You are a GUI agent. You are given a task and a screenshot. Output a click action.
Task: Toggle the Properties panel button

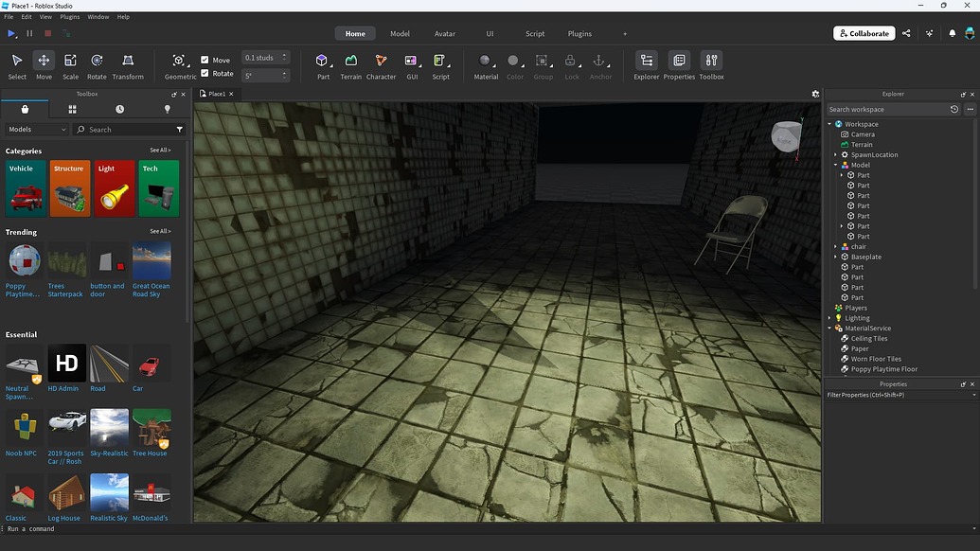679,65
